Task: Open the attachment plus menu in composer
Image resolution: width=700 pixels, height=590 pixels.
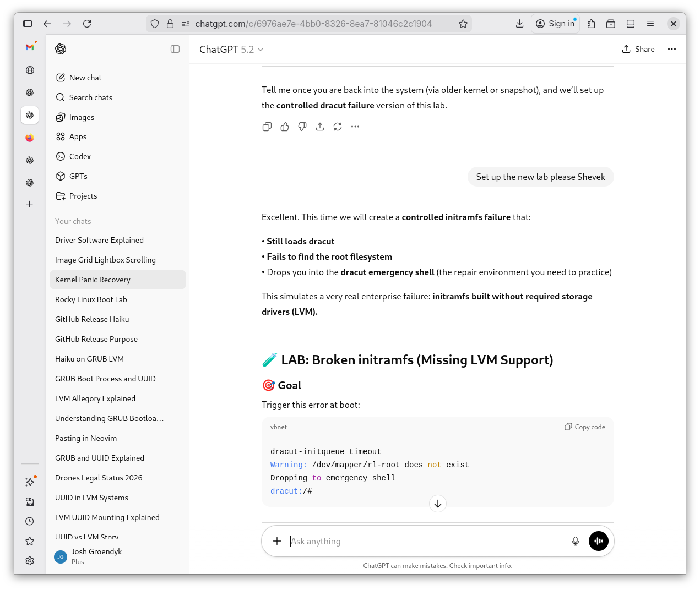Action: pyautogui.click(x=277, y=541)
